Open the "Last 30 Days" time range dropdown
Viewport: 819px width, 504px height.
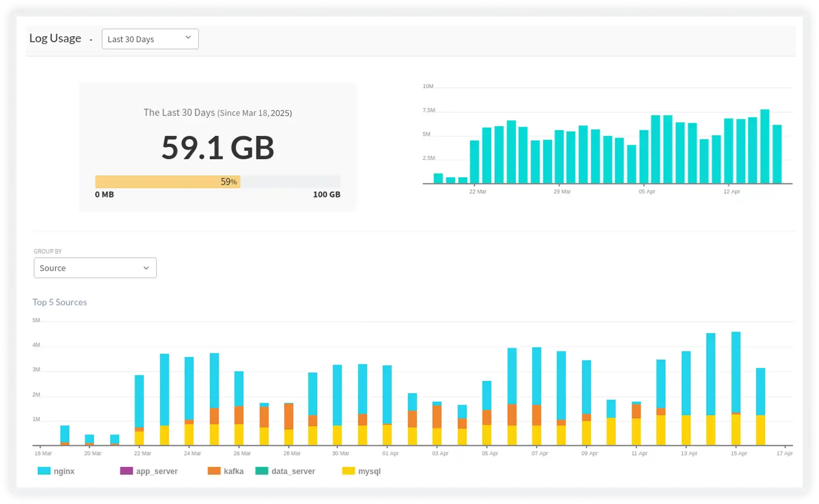tap(150, 39)
